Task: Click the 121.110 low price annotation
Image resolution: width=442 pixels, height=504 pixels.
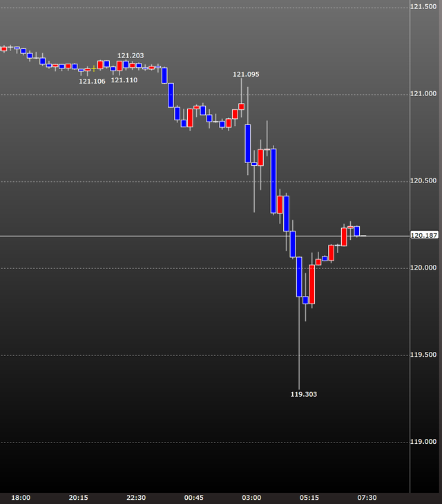Action: point(124,80)
